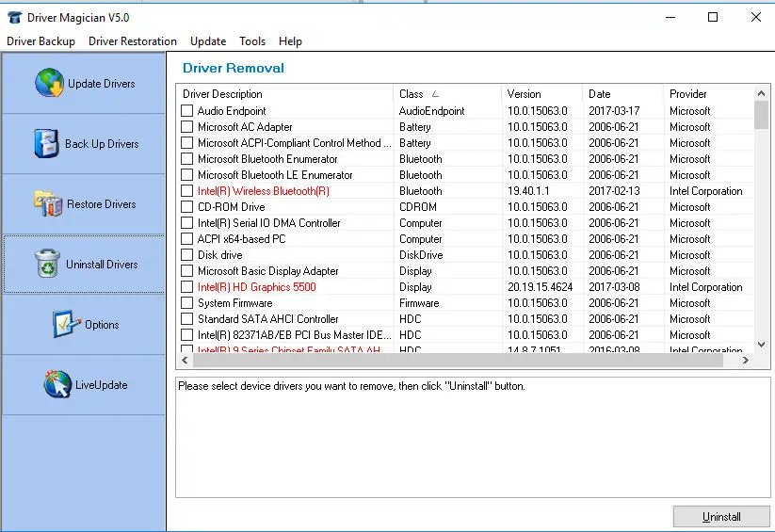The height and width of the screenshot is (532, 775).
Task: Click the Restore Drivers folder icon
Action: pyautogui.click(x=48, y=203)
